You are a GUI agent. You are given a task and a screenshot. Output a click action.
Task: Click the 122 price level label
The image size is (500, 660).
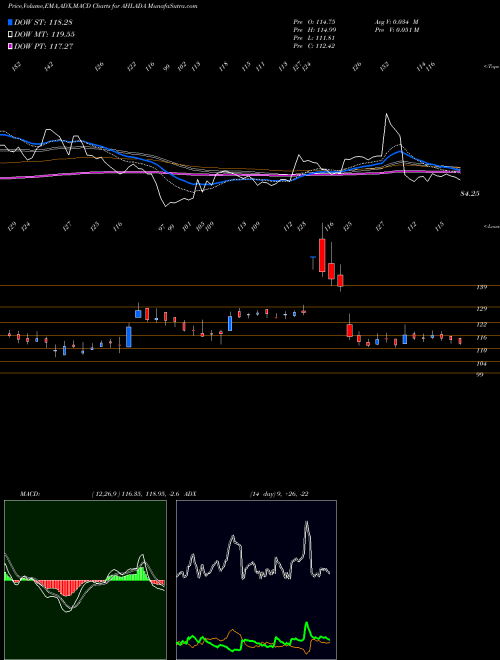tap(481, 325)
